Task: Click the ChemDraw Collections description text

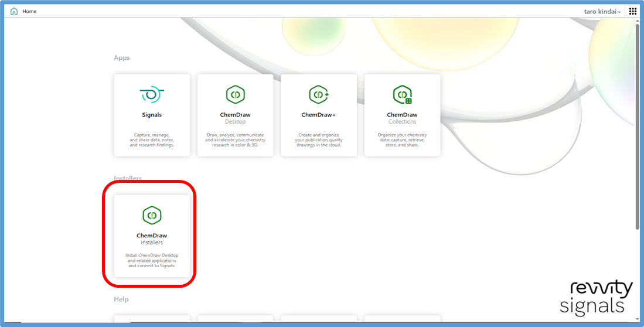Action: [402, 140]
